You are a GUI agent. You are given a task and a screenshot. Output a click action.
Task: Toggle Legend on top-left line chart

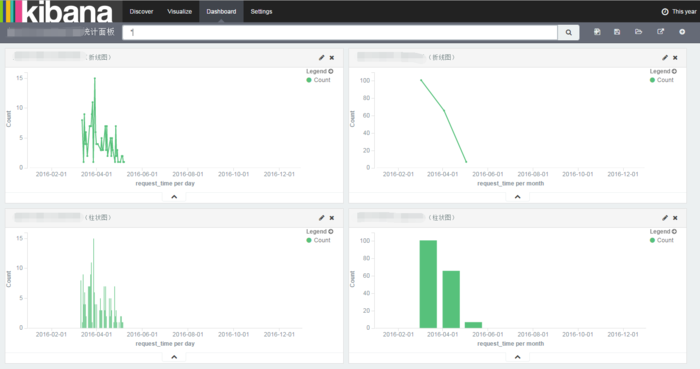(320, 71)
